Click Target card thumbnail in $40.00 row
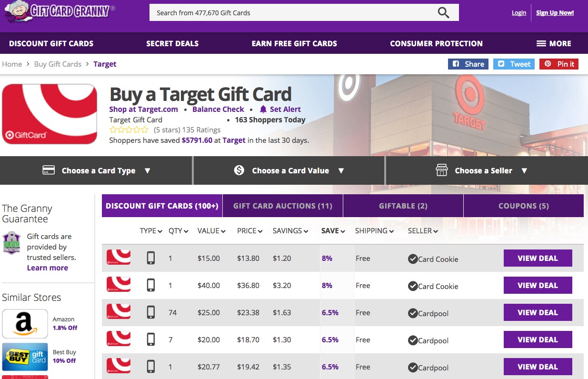This screenshot has height=379, width=588. (119, 285)
